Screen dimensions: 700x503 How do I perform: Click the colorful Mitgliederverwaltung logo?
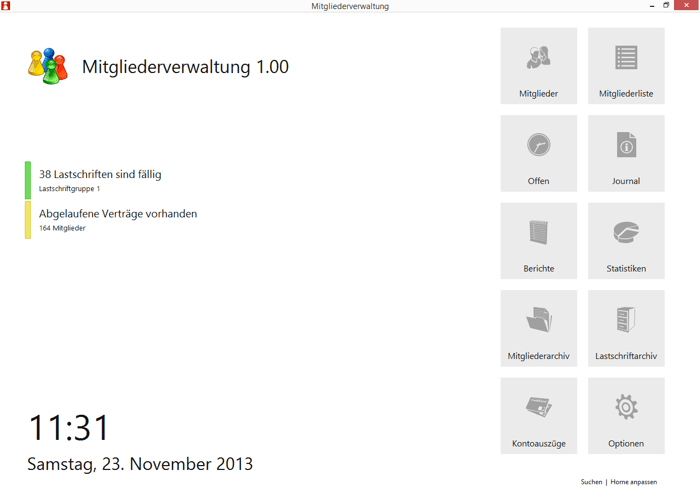tap(47, 66)
